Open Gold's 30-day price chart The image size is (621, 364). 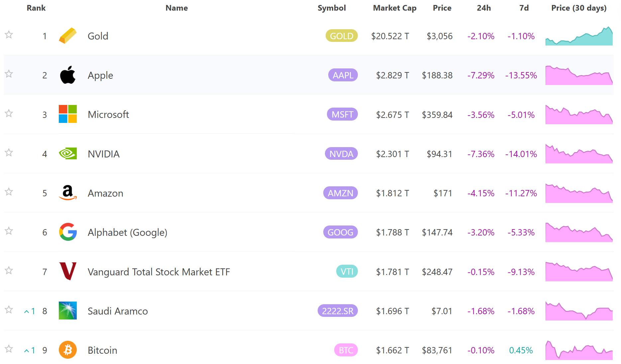[x=579, y=36]
